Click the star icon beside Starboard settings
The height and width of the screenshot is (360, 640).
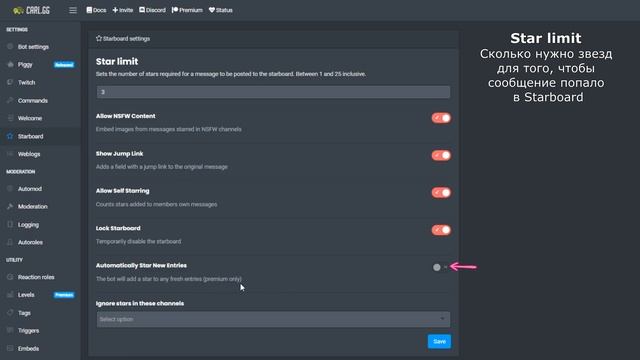(x=99, y=38)
